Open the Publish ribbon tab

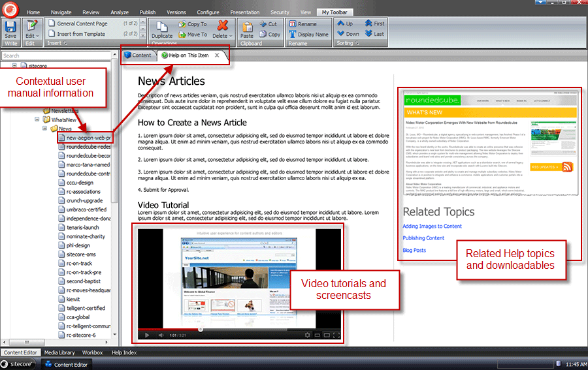point(147,12)
